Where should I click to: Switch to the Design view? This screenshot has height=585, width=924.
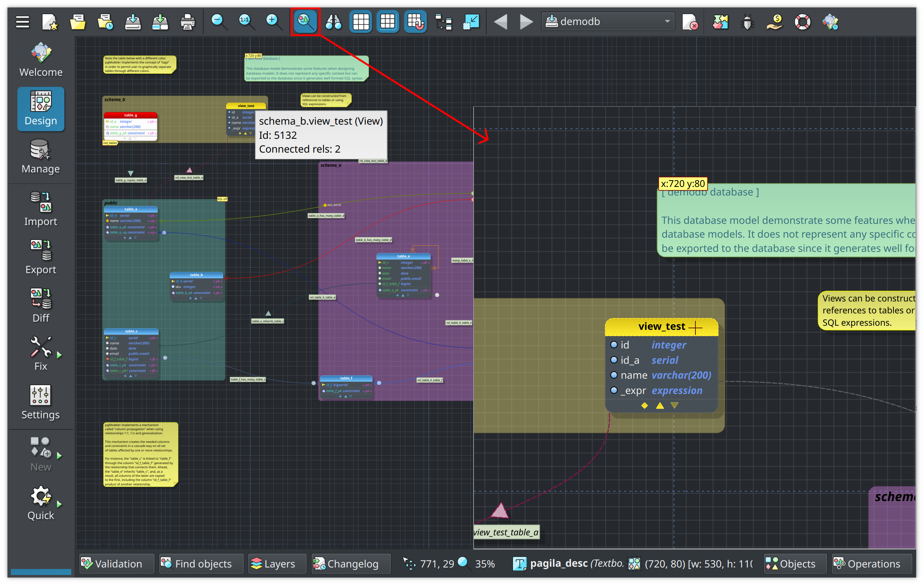[41, 109]
